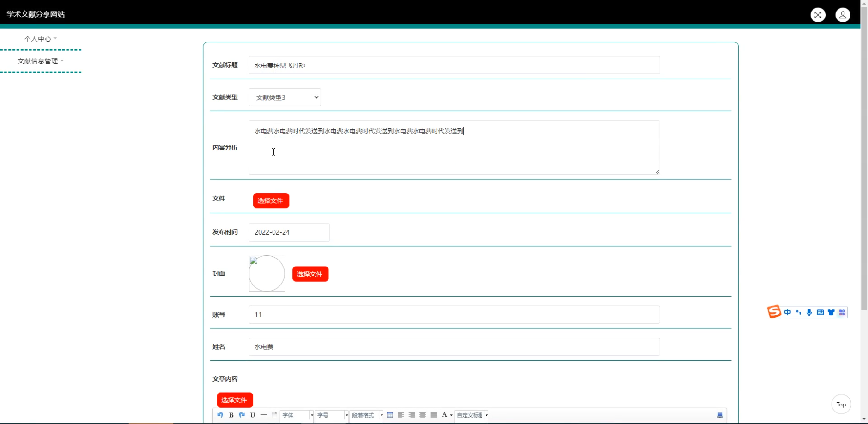Click the undo icon in editor toolbar
This screenshot has width=868, height=424.
pos(220,415)
